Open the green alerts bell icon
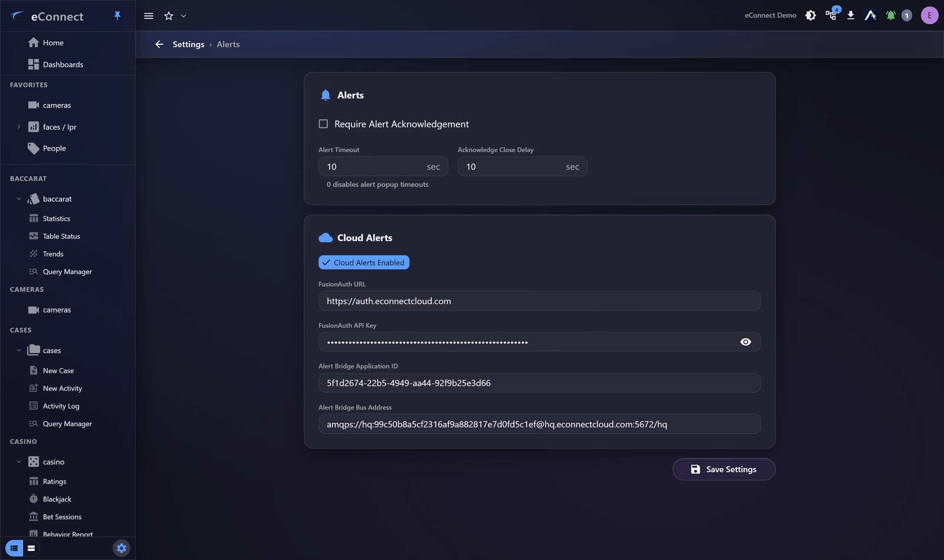The image size is (944, 560). (x=891, y=15)
